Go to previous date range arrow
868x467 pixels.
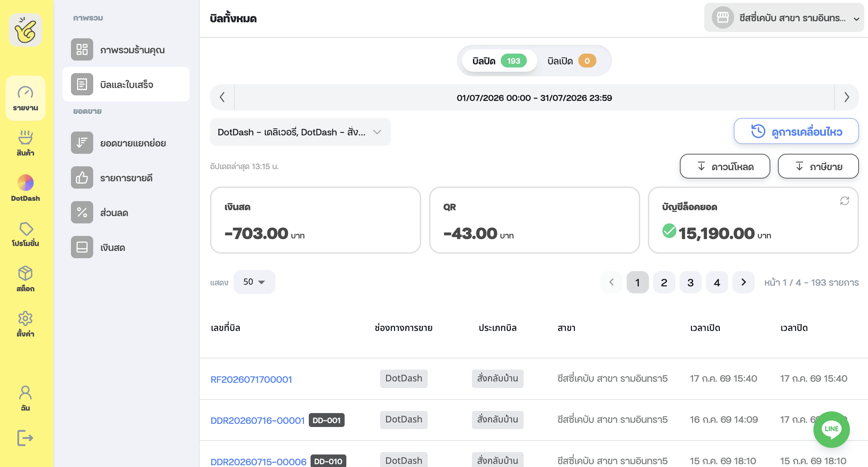click(x=222, y=97)
